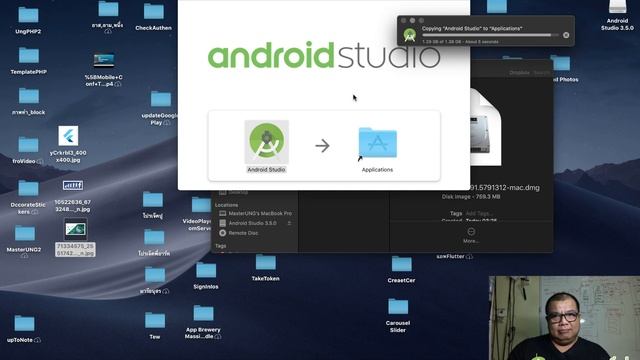This screenshot has height=360, width=640.
Task: Open the Applications folder shortcut in installer
Action: coord(378,143)
